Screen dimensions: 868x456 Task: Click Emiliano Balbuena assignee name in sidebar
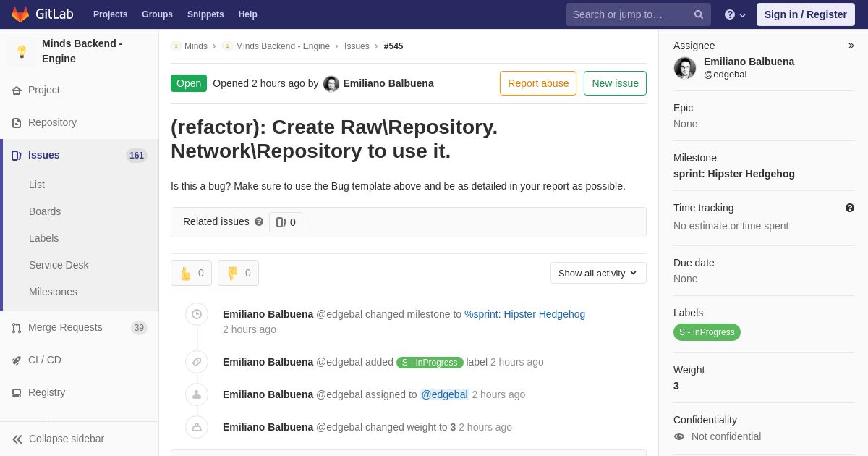(x=749, y=62)
